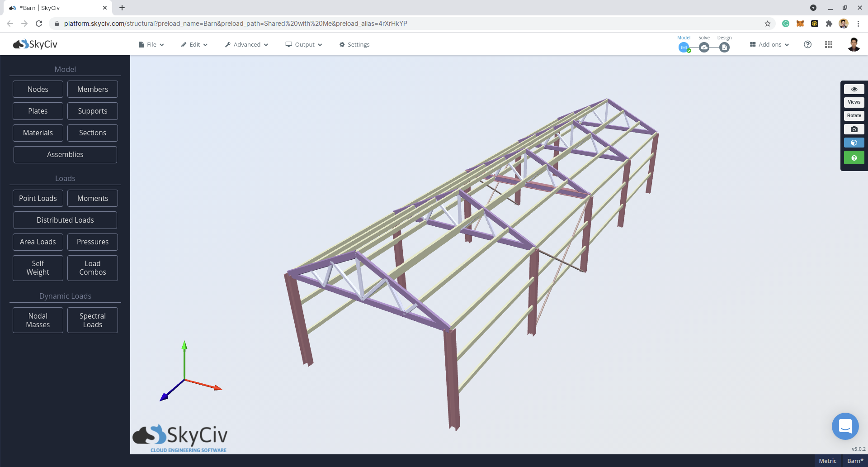Open the Advanced dropdown
This screenshot has height=467, width=868.
pyautogui.click(x=246, y=44)
